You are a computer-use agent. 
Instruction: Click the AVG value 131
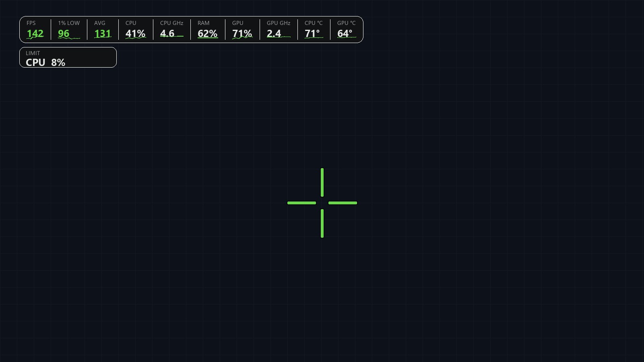tap(103, 34)
